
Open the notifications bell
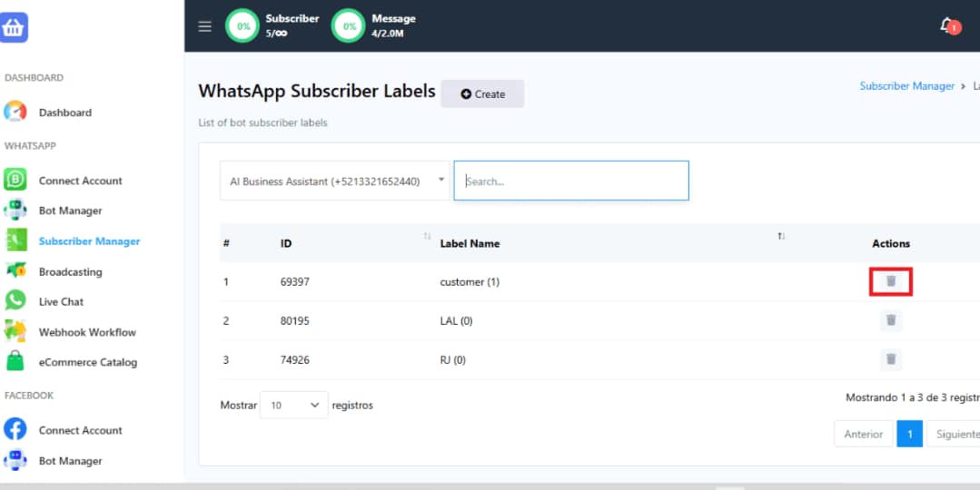(947, 25)
